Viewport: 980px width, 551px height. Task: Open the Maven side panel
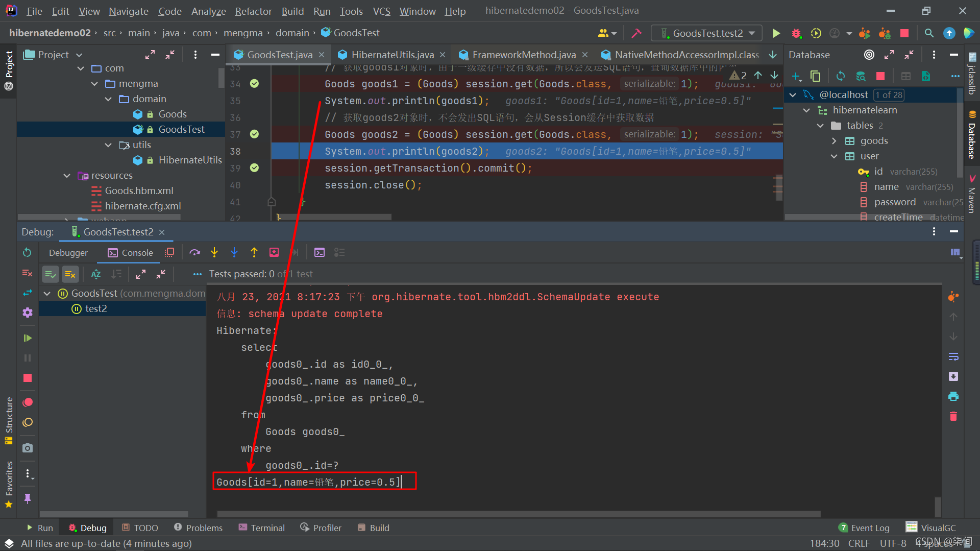972,194
